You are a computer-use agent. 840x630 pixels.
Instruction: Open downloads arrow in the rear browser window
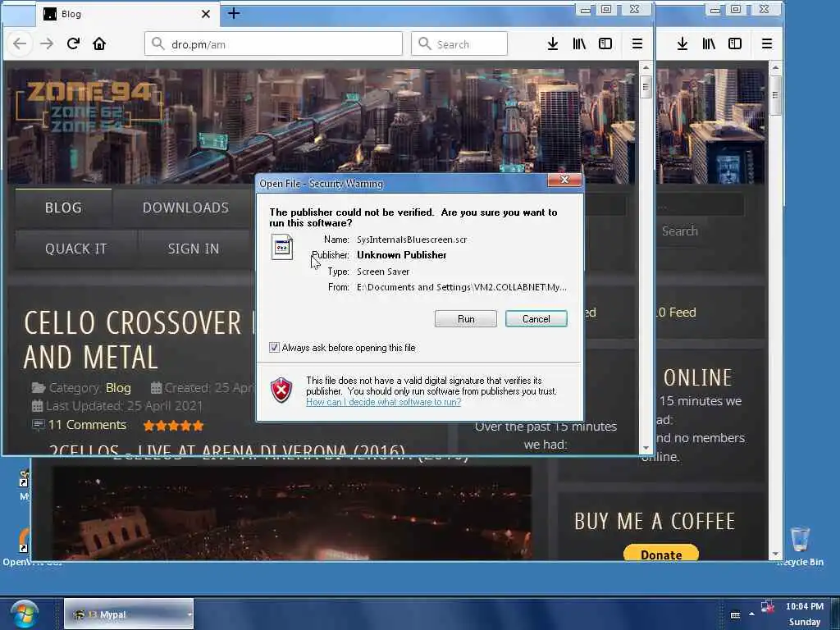(682, 44)
